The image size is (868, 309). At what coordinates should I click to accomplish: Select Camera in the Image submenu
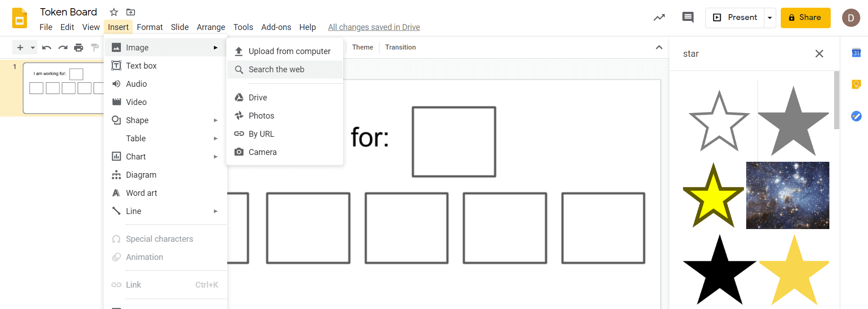click(x=263, y=152)
